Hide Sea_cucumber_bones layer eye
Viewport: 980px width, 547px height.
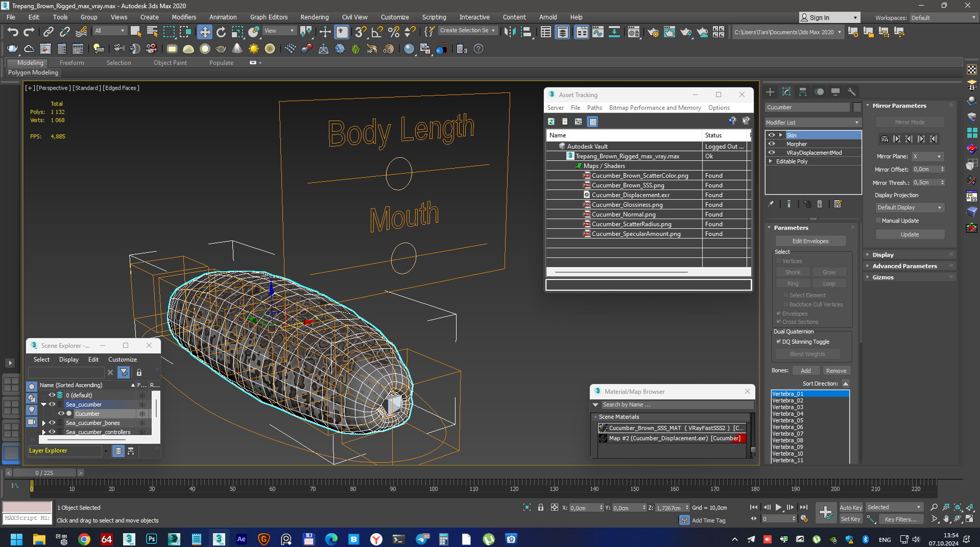52,423
